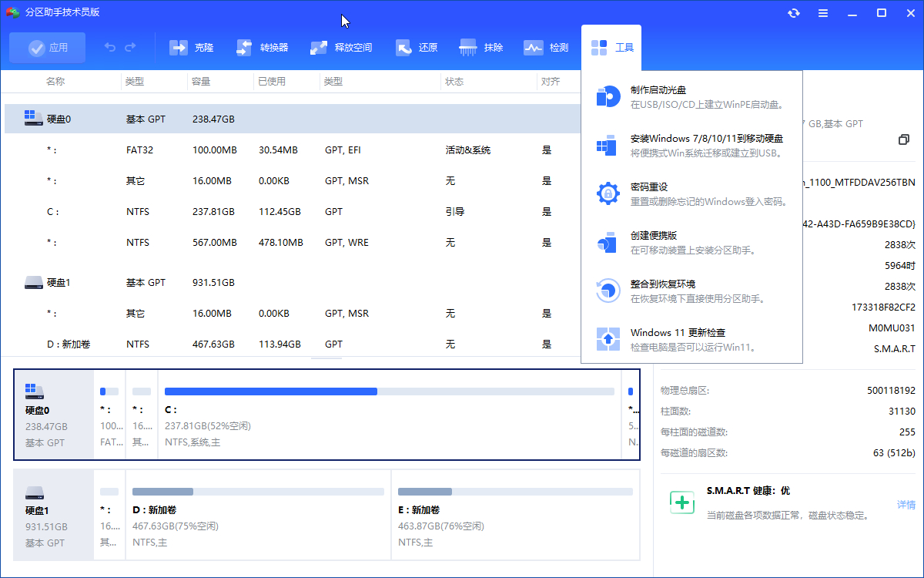Click the 整合到恢复环境 icon
The height and width of the screenshot is (578, 924).
[608, 291]
